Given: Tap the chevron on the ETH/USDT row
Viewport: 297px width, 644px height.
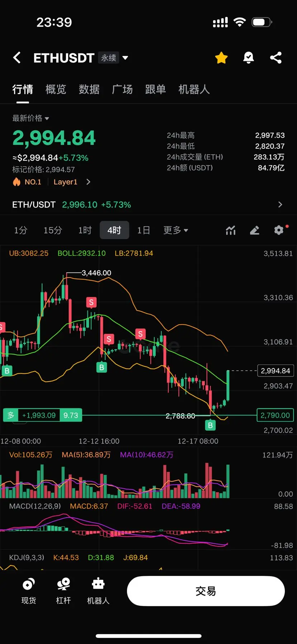Looking at the screenshot, I should (x=280, y=204).
